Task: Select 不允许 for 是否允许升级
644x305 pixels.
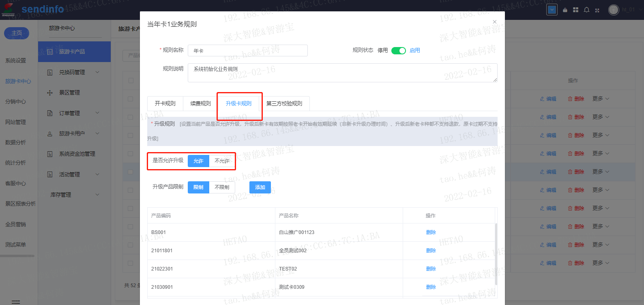Action: coord(222,161)
